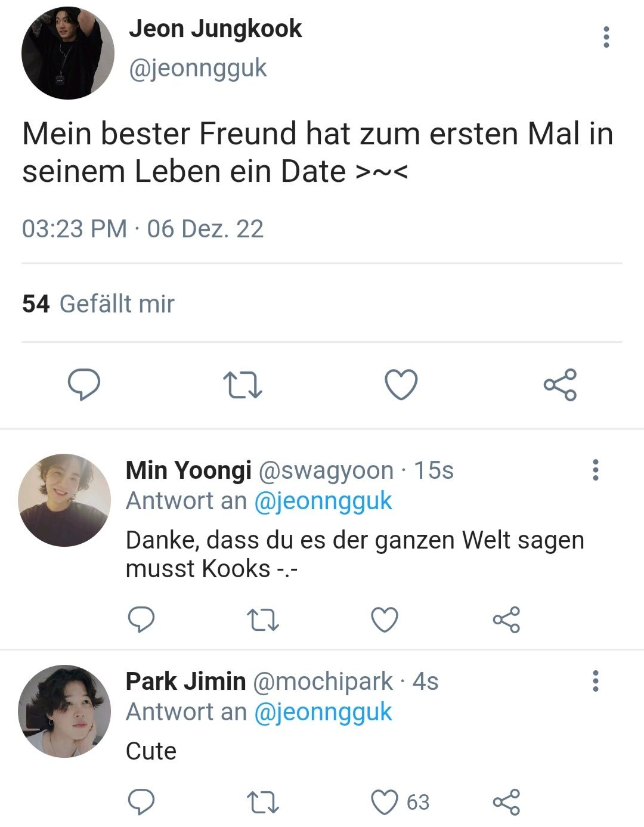Share Park Jimin's reply

point(506,802)
